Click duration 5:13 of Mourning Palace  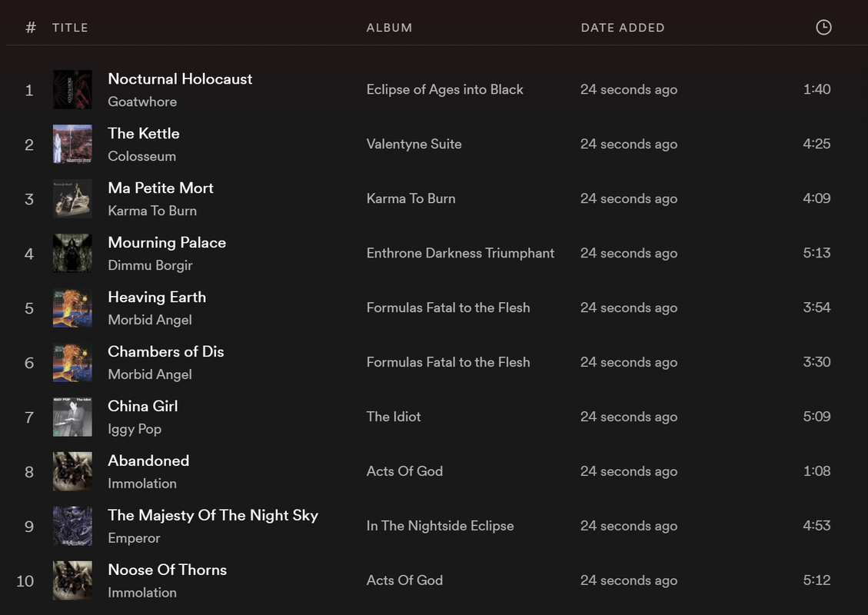(816, 253)
